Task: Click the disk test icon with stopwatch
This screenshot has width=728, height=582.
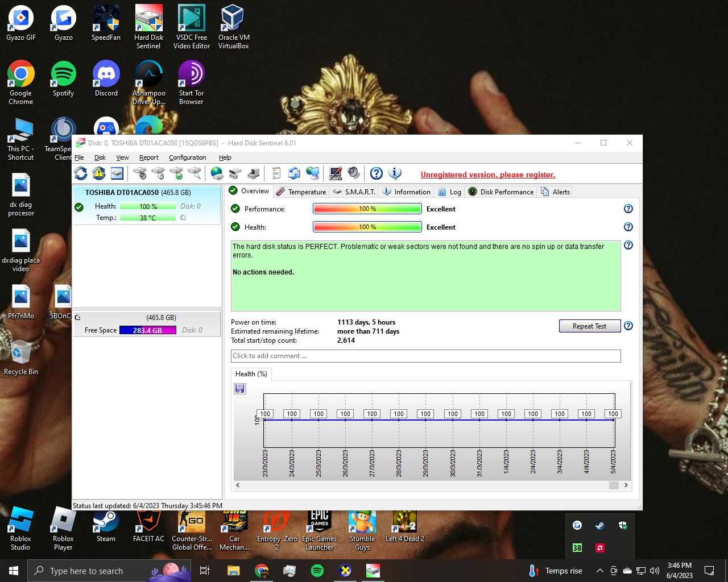Action: (x=140, y=173)
